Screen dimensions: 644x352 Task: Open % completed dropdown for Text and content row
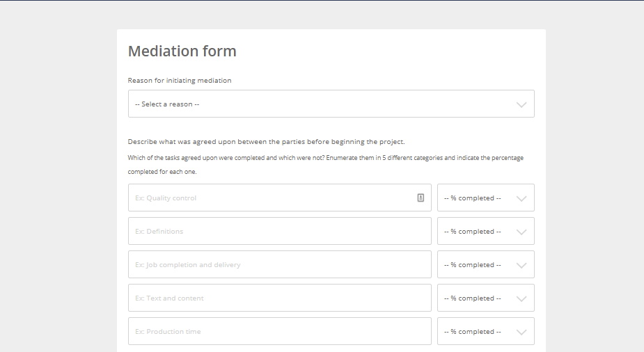coord(486,298)
